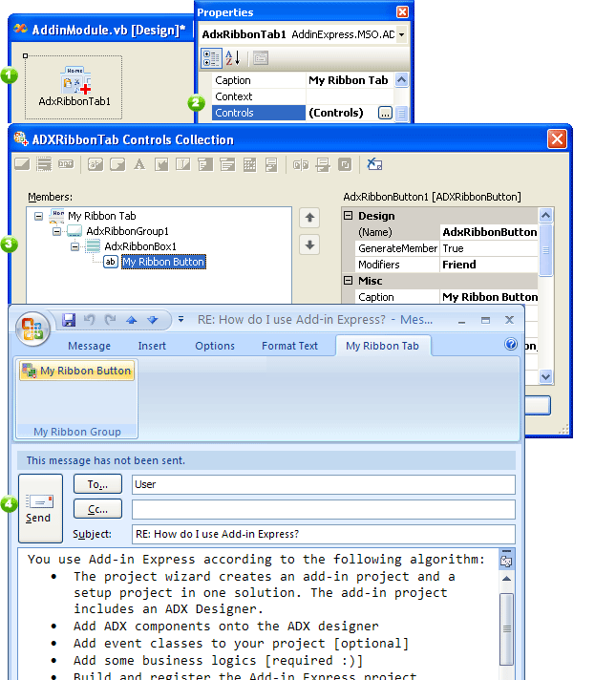Viewport: 616px width, 680px height.
Task: Select the Context property row
Action: click(x=303, y=96)
